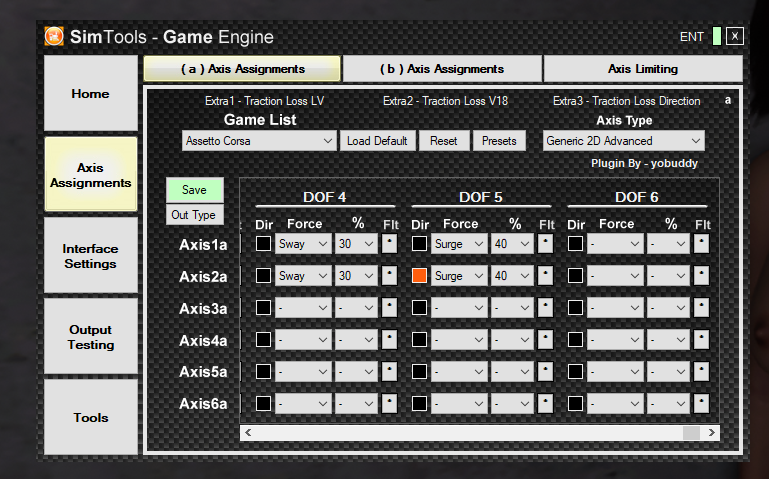Open the Flt filter button for Axis3a DOF 6
The width and height of the screenshot is (769, 479).
click(x=701, y=307)
